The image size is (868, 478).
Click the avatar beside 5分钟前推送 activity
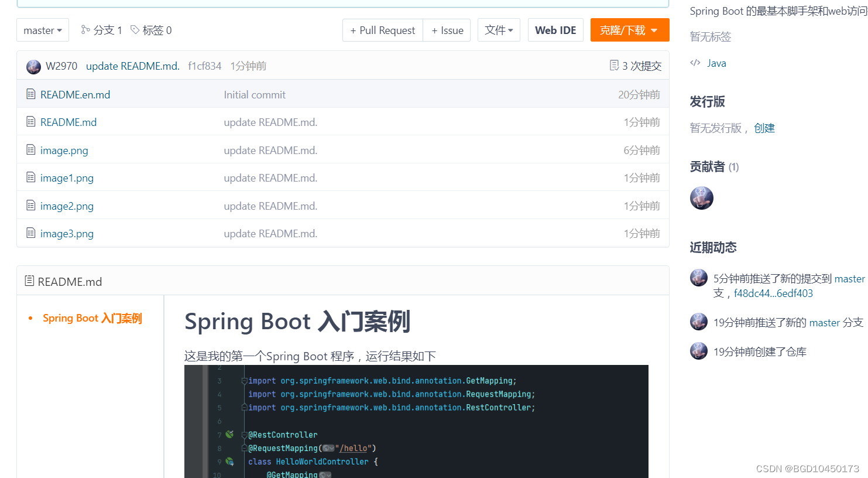click(699, 278)
